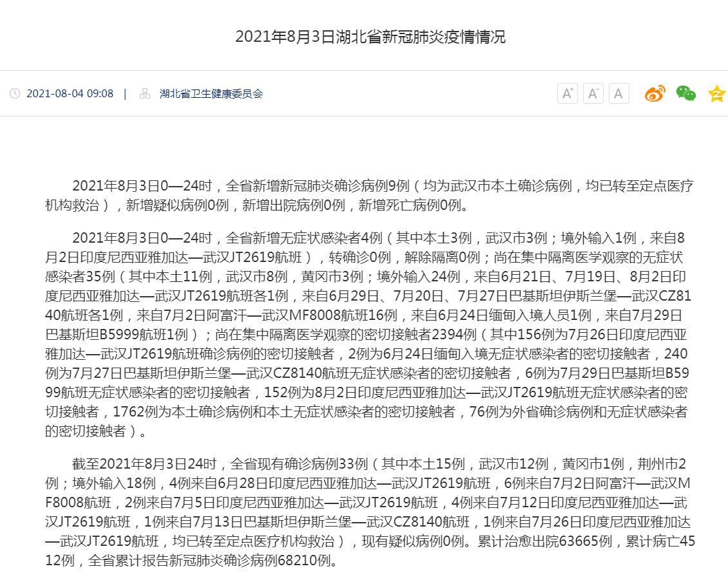Click text 全省新增无症状感染者4例
The height and width of the screenshot is (580, 728).
point(304,238)
